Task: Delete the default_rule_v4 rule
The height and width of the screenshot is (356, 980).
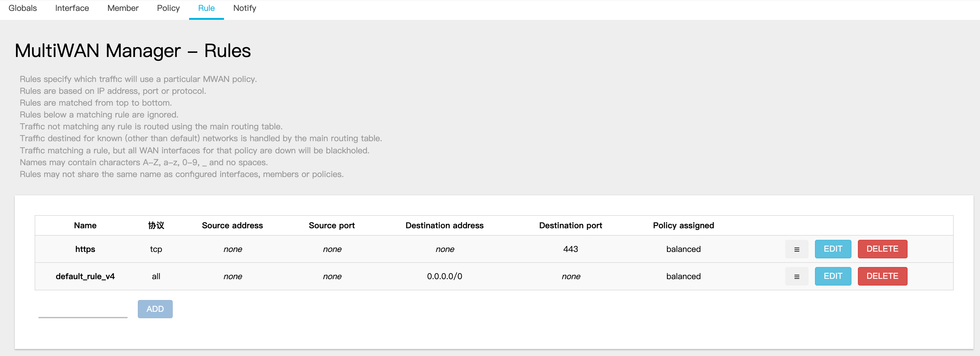Action: click(882, 276)
